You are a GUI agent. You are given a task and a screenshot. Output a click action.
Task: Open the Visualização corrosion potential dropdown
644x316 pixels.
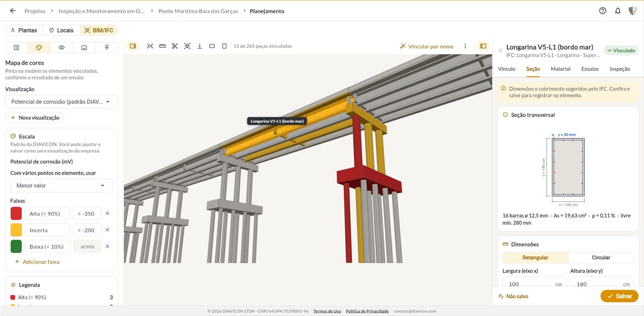61,101
